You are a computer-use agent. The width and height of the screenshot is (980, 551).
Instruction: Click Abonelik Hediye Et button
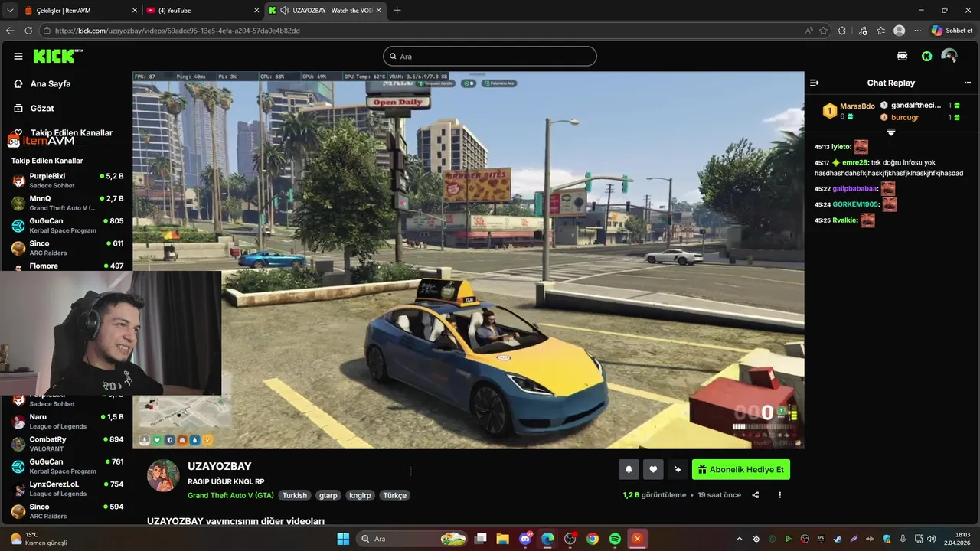pyautogui.click(x=740, y=470)
